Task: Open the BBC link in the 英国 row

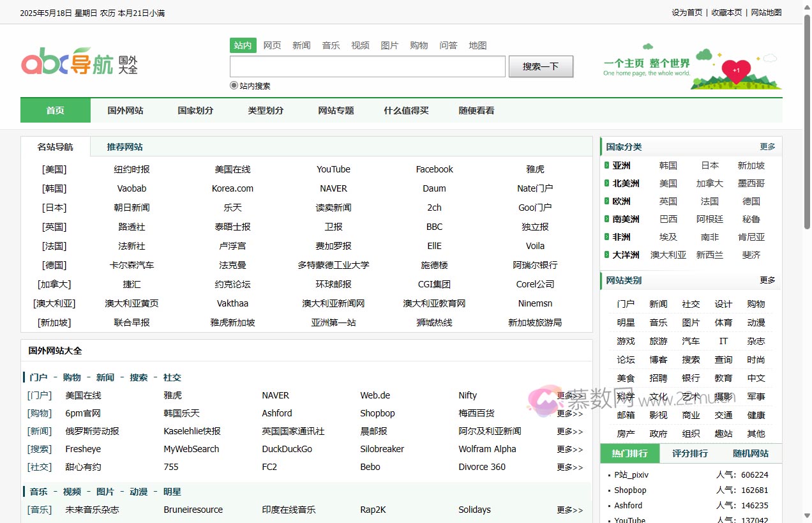Action: (434, 227)
